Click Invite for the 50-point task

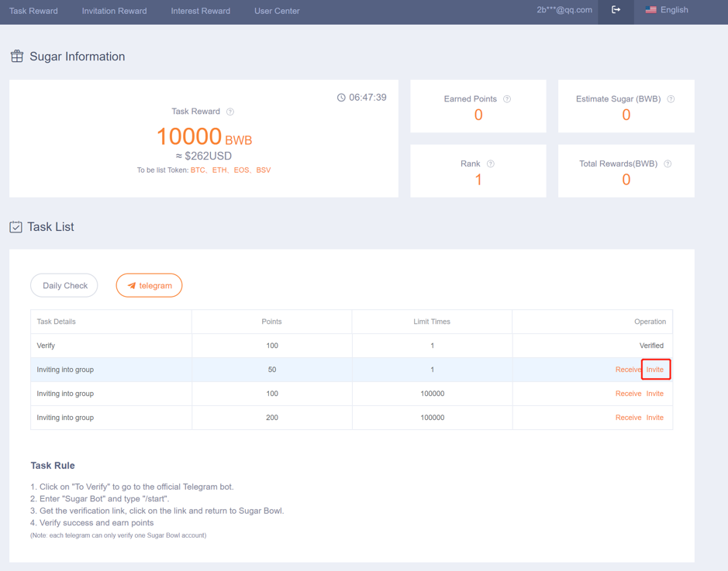point(655,370)
